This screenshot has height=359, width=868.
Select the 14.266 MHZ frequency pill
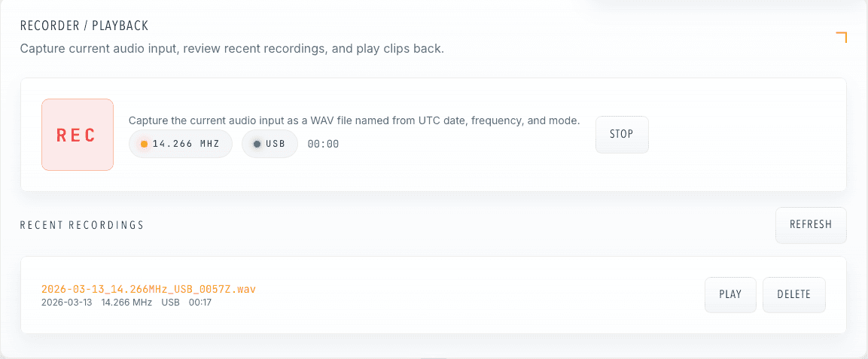(181, 144)
